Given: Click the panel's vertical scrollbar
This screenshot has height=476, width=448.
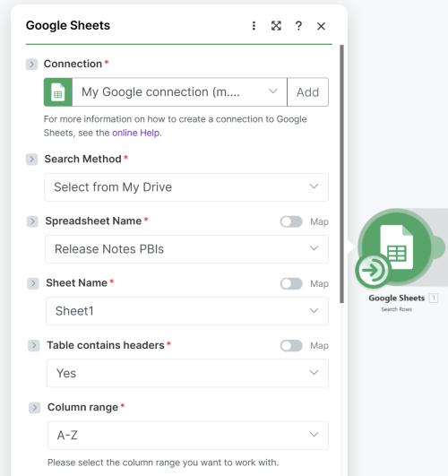Looking at the screenshot, I should [341, 174].
